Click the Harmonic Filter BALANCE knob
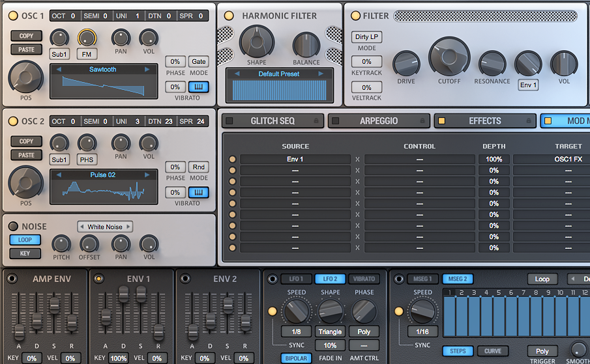Image resolution: width=590 pixels, height=364 pixels. click(306, 45)
